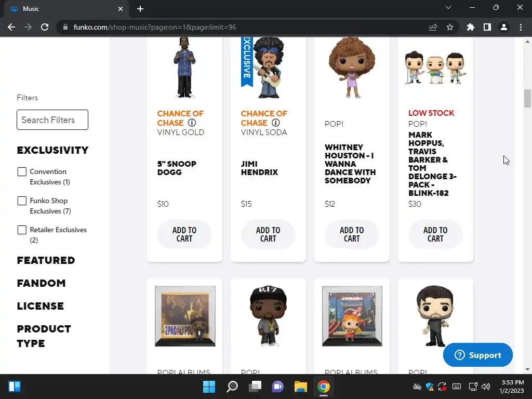Open taskbar Search icon
This screenshot has height=399, width=532.
[x=232, y=387]
